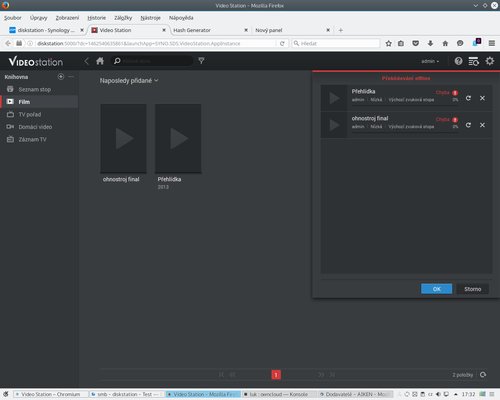Open the Naposledy přidané sort dropdown
This screenshot has height=400, width=500.
tap(129, 80)
